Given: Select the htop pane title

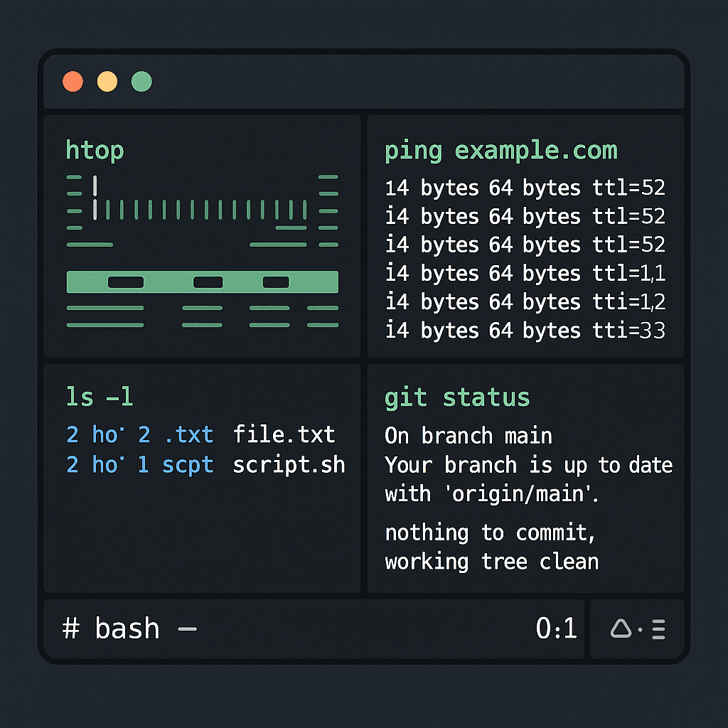Looking at the screenshot, I should click(95, 150).
